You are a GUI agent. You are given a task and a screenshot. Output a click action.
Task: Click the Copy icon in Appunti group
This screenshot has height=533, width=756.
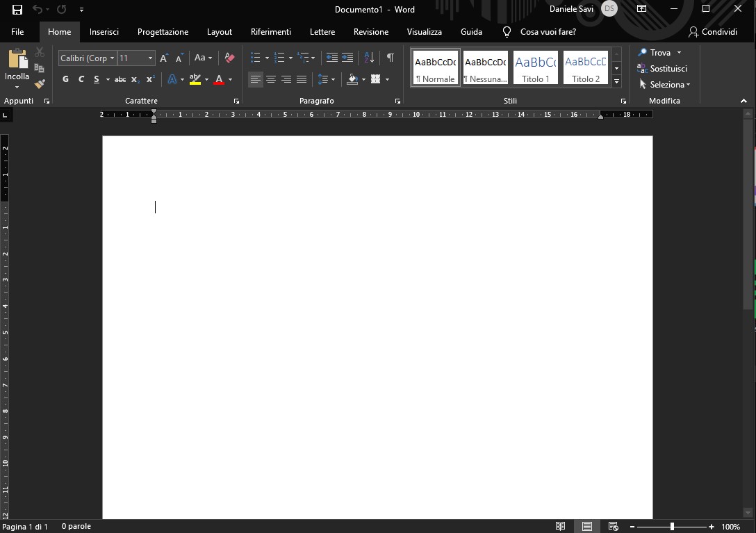pyautogui.click(x=40, y=68)
